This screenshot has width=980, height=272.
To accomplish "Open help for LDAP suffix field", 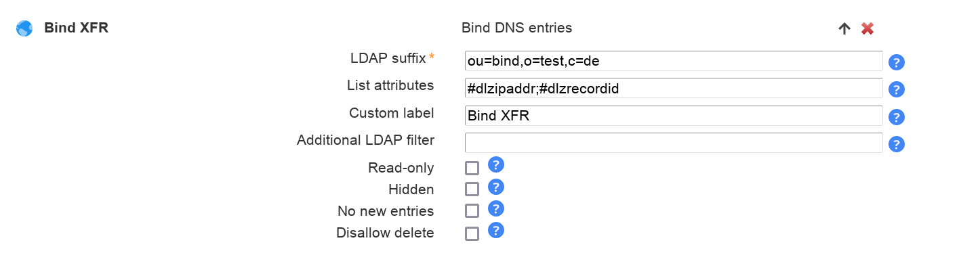I will (x=896, y=62).
